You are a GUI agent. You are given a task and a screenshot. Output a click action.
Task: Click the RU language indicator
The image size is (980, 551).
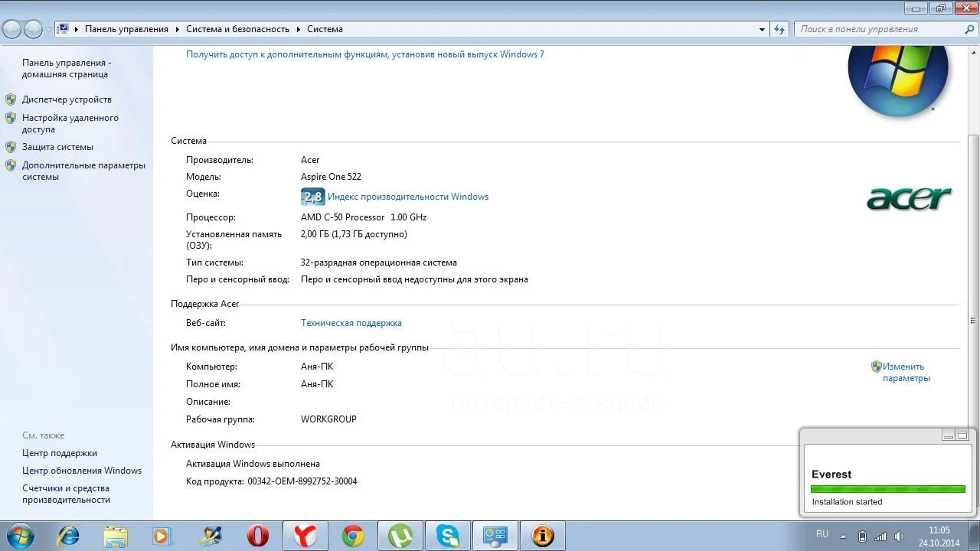click(x=822, y=534)
